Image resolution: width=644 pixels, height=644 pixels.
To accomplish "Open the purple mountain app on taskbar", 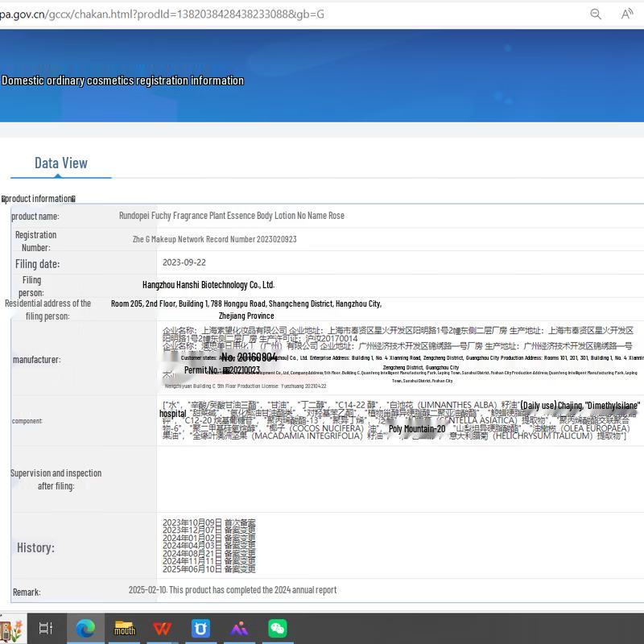I will [x=239, y=628].
